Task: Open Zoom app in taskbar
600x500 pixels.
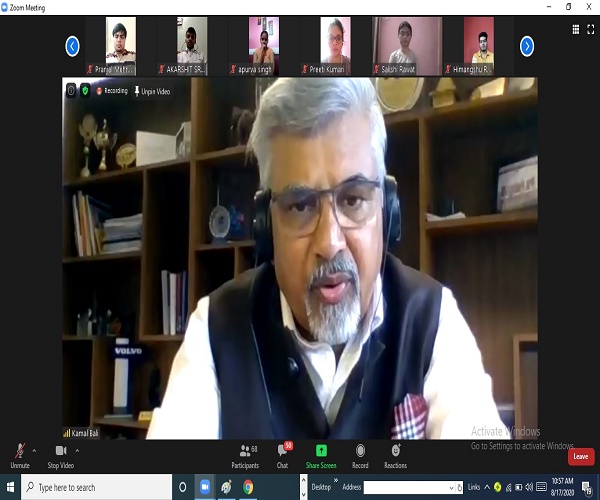Action: [205, 487]
